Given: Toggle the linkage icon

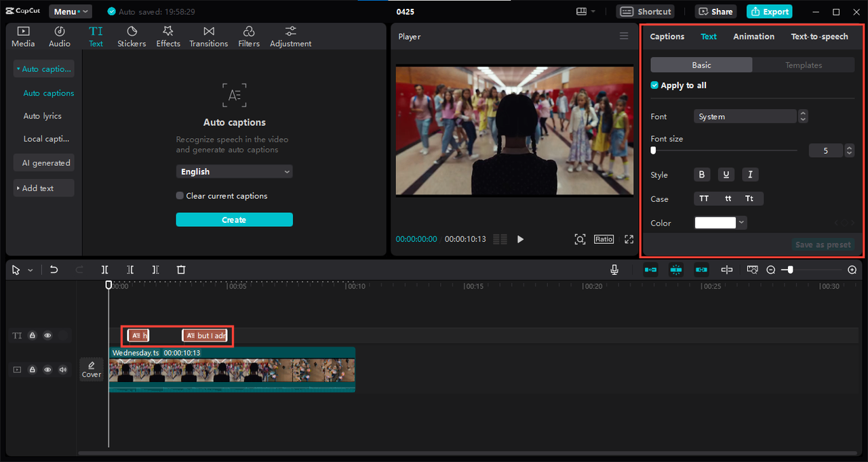Looking at the screenshot, I should pos(702,270).
